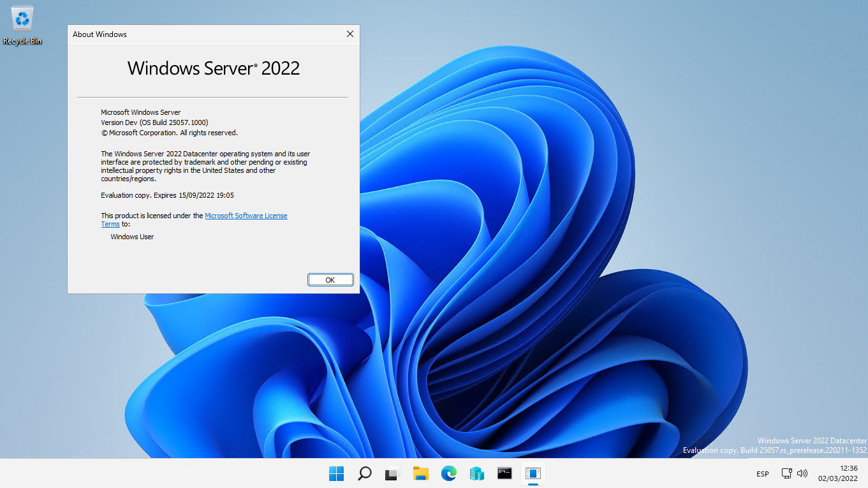Launch Microsoft Edge from taskbar
Screen dimensions: 868x488
pyautogui.click(x=448, y=473)
